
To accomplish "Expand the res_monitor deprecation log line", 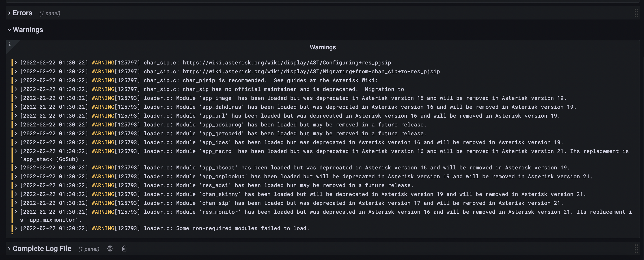I will click(x=16, y=212).
